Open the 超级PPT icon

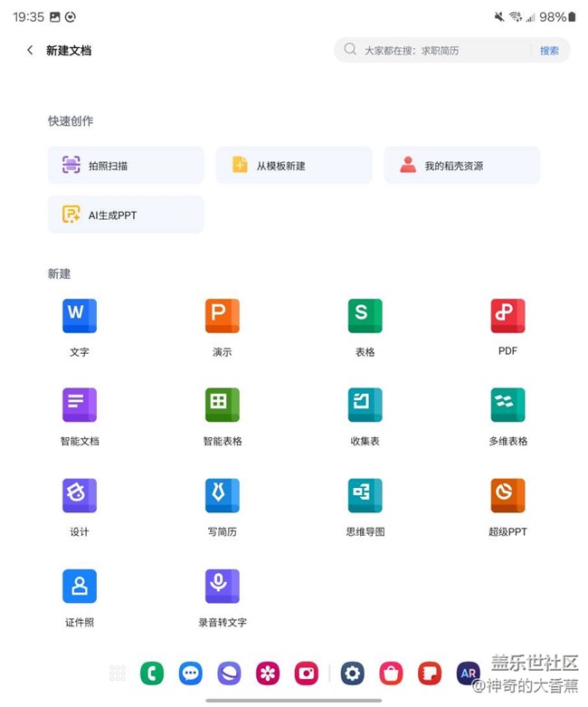[x=507, y=496]
